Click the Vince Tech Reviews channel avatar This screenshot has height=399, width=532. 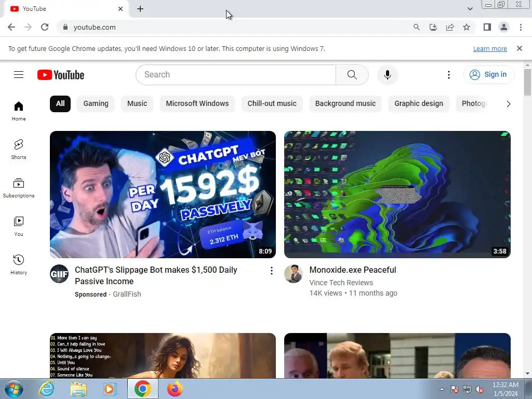coord(294,274)
